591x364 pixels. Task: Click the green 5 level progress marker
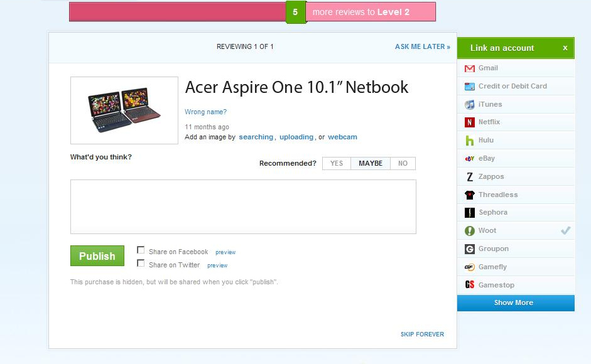tap(295, 12)
